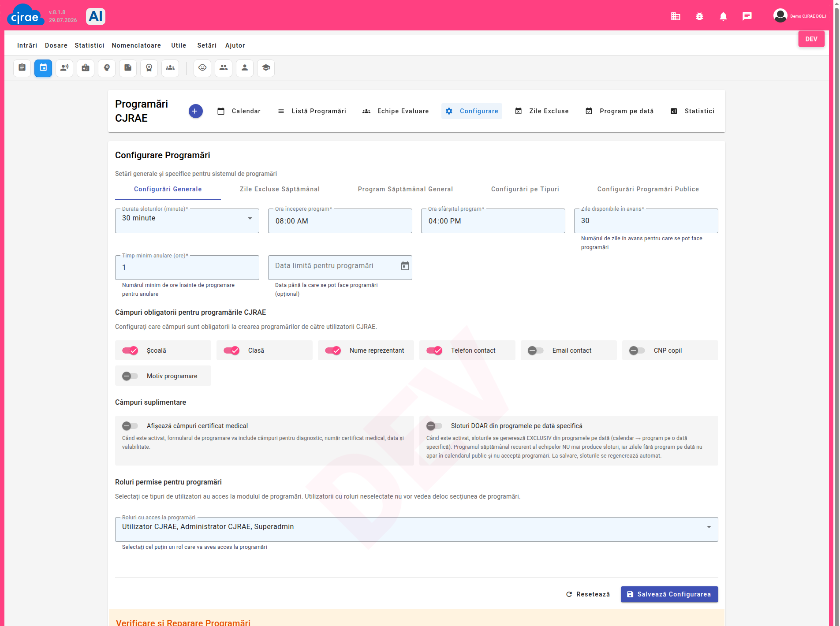Open date picker for Data limită
Image resolution: width=840 pixels, height=626 pixels.
405,266
